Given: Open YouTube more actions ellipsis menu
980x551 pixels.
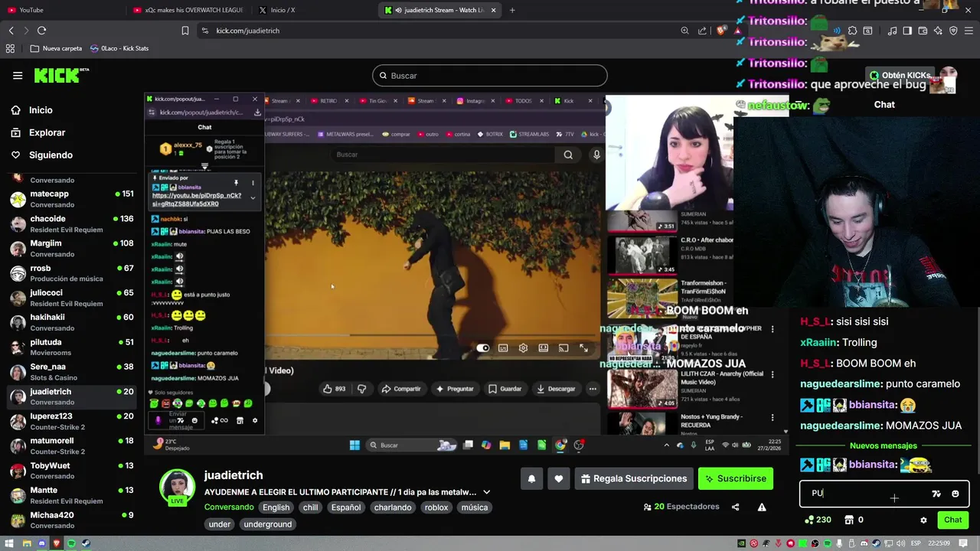Looking at the screenshot, I should (x=593, y=389).
